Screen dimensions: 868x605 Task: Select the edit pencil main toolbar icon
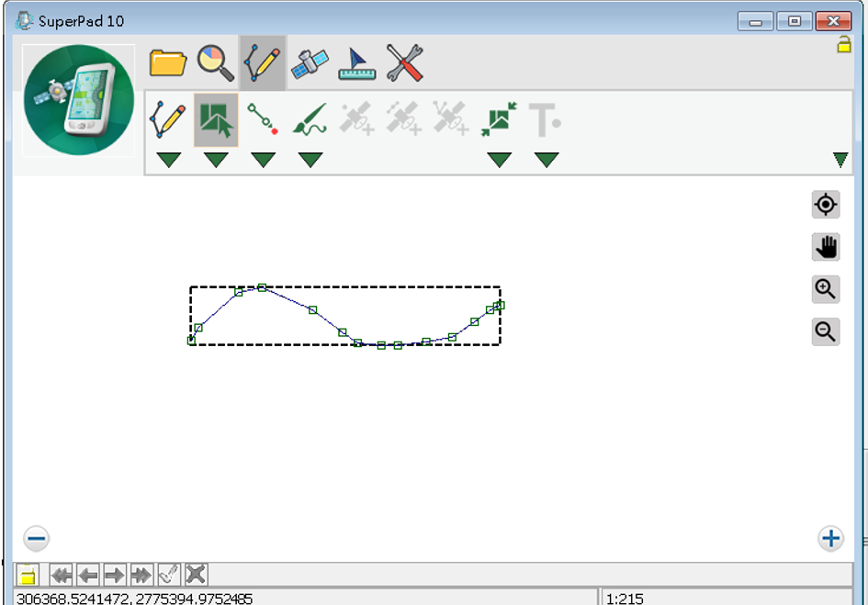(x=263, y=63)
